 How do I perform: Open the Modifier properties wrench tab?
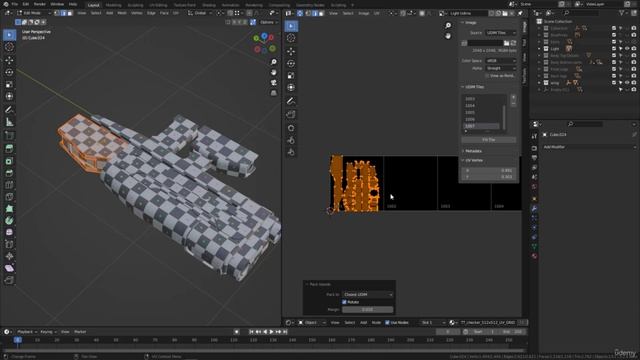(x=534, y=209)
